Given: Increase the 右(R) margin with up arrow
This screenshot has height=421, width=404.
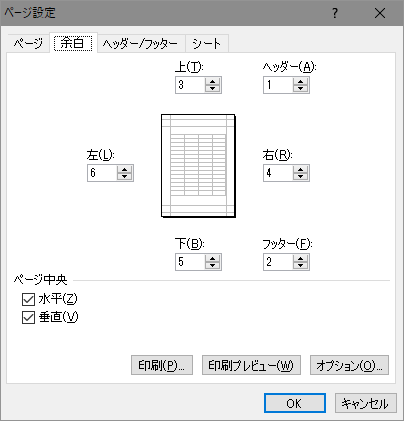Looking at the screenshot, I should (x=300, y=169).
